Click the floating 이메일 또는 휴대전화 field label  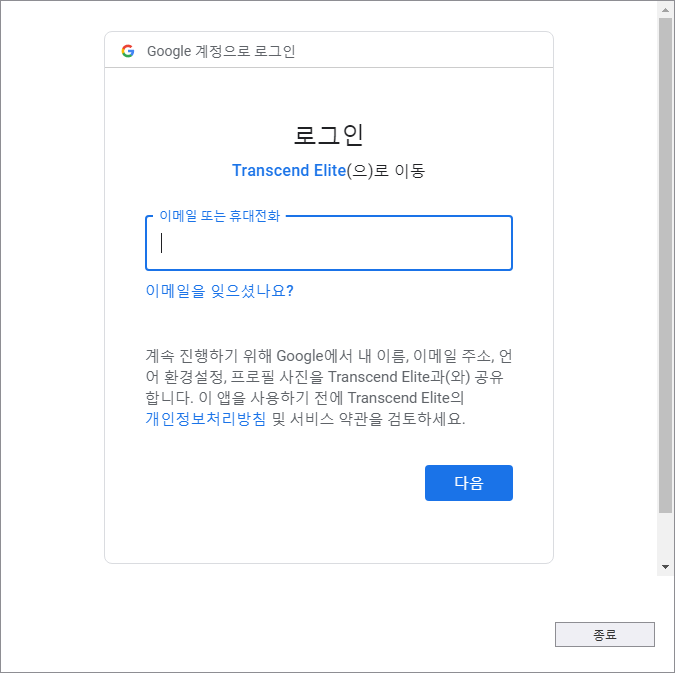tap(220, 216)
